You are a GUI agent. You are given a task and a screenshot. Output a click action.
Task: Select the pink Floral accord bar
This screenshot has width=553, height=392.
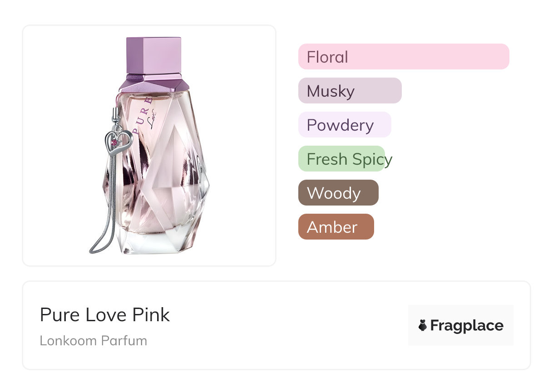tap(404, 57)
